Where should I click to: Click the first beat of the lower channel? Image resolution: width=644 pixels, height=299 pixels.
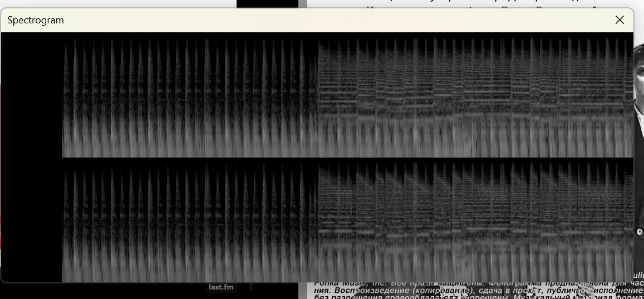[65, 220]
